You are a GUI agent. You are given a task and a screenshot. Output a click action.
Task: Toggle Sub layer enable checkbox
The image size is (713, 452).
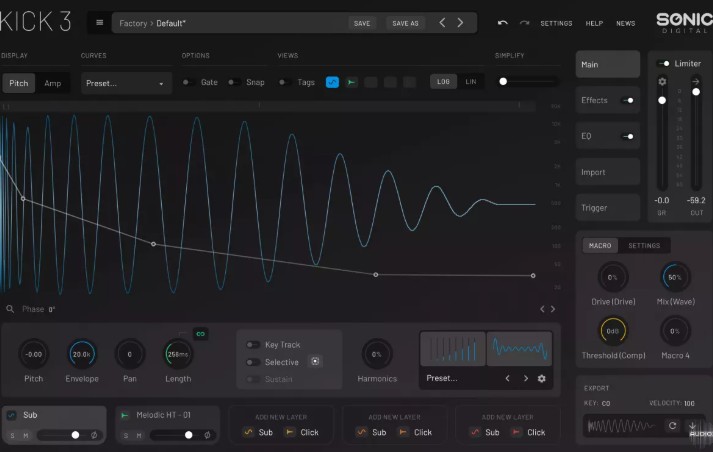(12, 415)
